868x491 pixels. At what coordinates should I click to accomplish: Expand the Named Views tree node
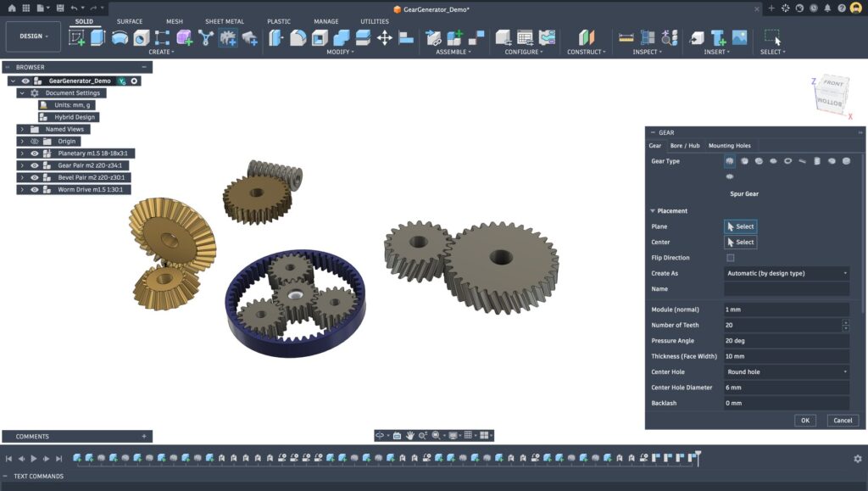click(x=22, y=129)
